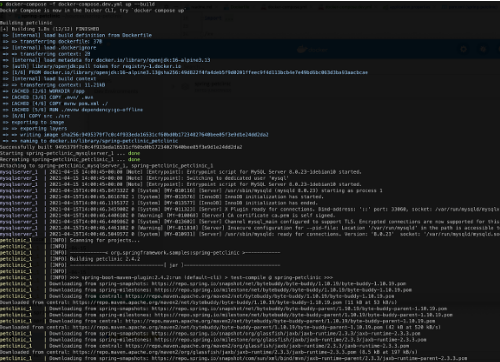Click the 'Building petclinic 2.4.2' log line
The image size is (500, 362).
[105, 259]
